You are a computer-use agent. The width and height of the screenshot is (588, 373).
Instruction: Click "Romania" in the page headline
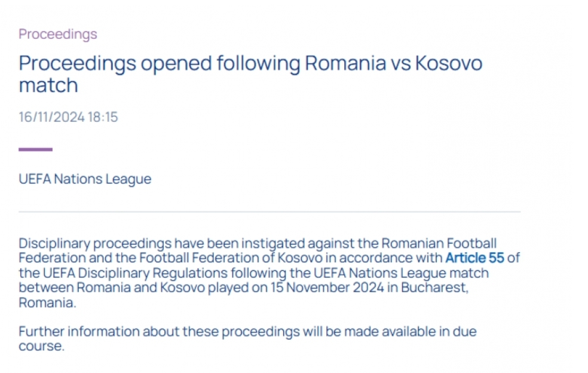345,64
